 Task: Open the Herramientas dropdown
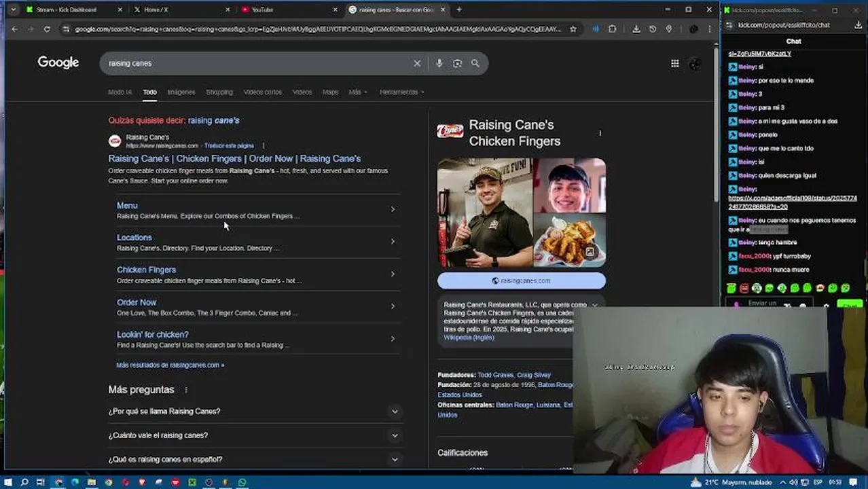pyautogui.click(x=401, y=92)
